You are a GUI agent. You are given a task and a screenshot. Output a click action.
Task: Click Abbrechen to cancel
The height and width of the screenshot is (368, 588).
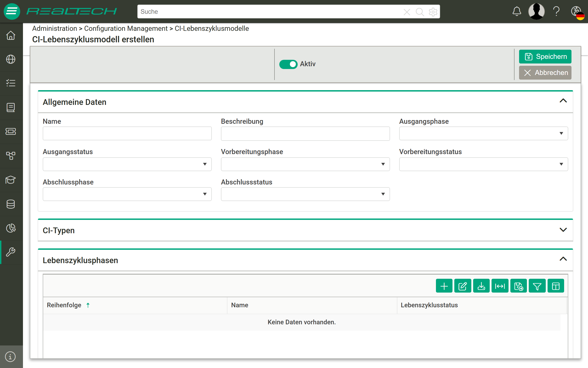545,72
